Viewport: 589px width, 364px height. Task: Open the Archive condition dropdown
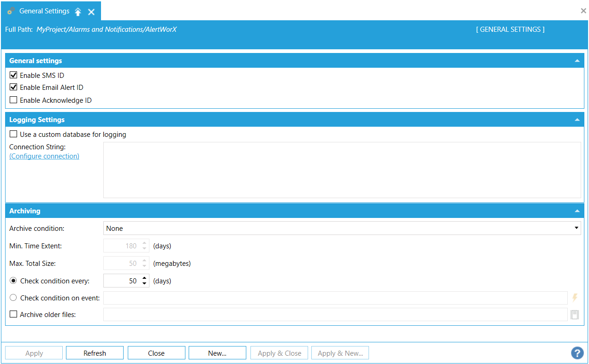tap(576, 228)
